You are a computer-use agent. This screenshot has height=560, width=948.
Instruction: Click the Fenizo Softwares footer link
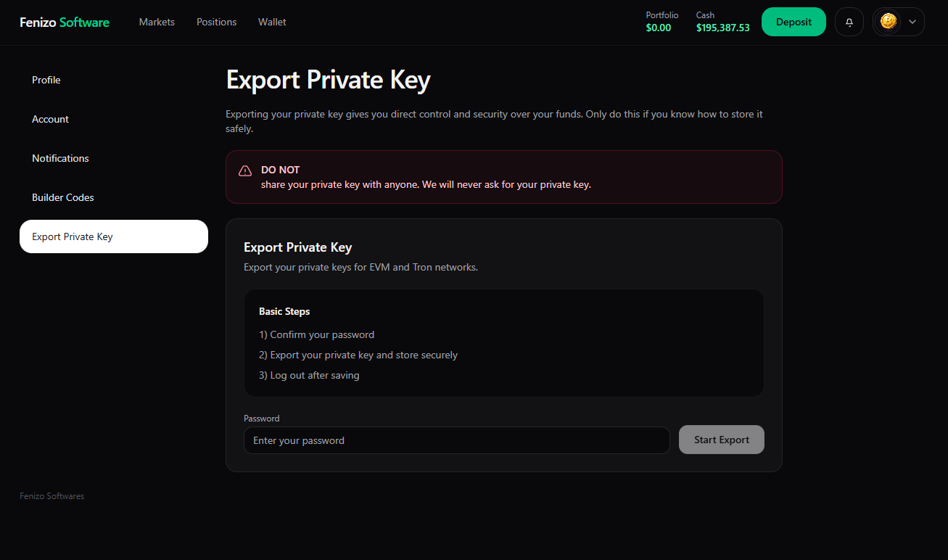[x=51, y=495]
